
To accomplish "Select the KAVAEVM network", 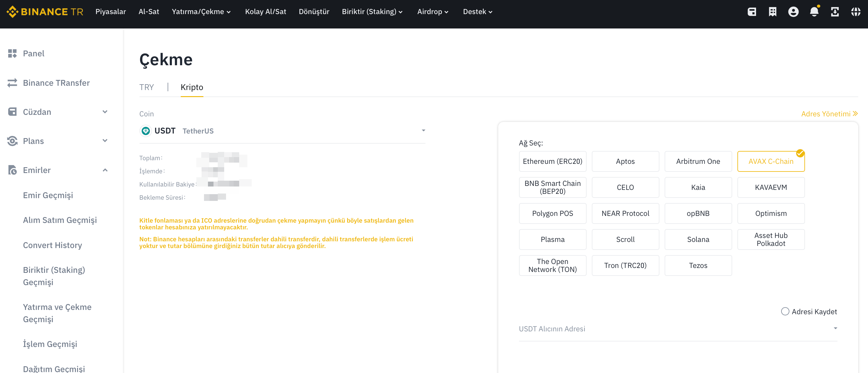I will (771, 187).
